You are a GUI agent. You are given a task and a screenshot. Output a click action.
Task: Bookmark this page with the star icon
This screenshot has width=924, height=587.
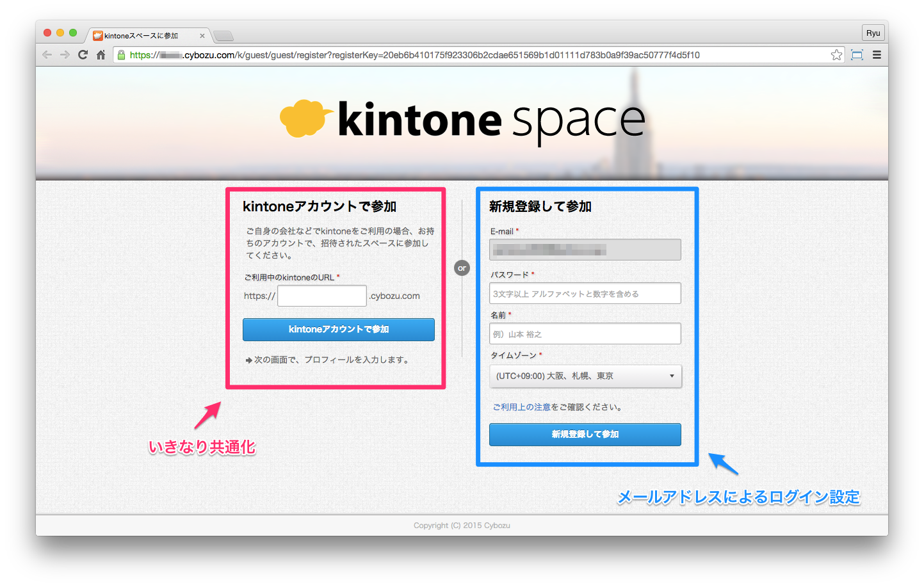click(x=836, y=55)
